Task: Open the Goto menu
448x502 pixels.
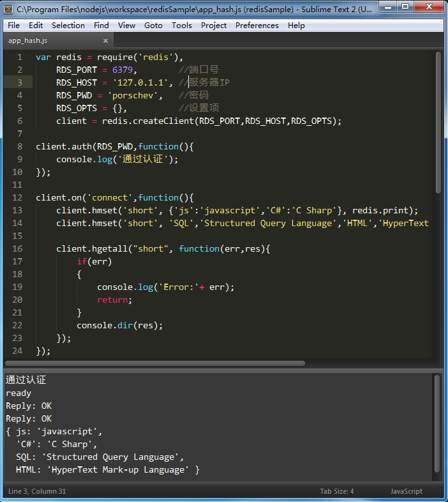Action: [x=153, y=26]
